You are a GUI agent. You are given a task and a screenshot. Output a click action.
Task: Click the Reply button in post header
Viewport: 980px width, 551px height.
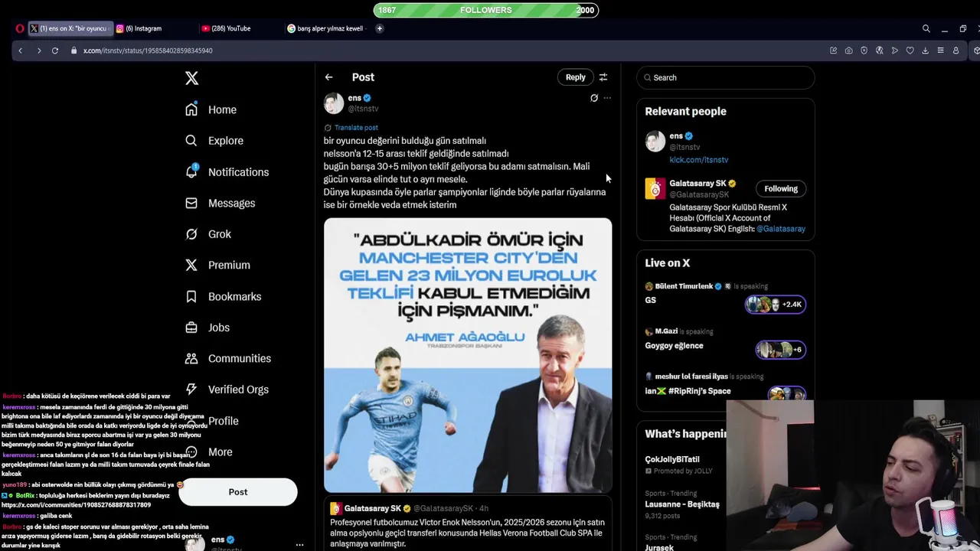click(575, 77)
